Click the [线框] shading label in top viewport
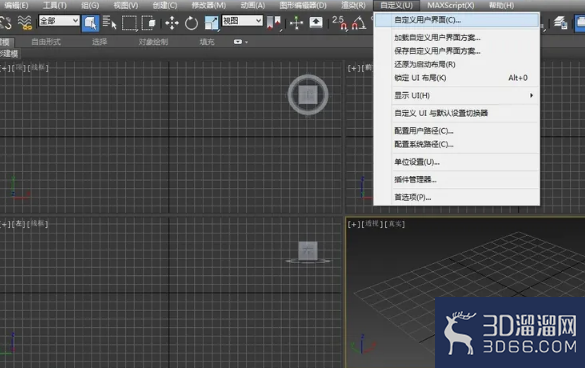Screen dimensions: 585x368 [x=38, y=68]
